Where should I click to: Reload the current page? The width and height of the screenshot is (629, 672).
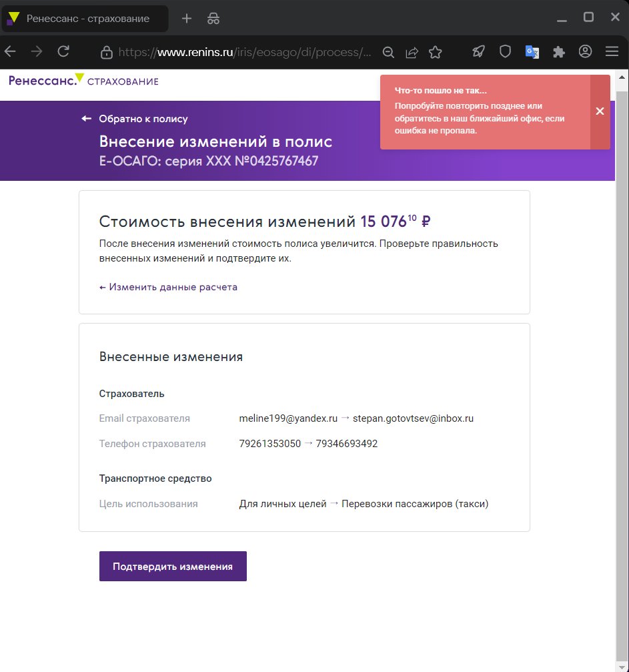63,51
